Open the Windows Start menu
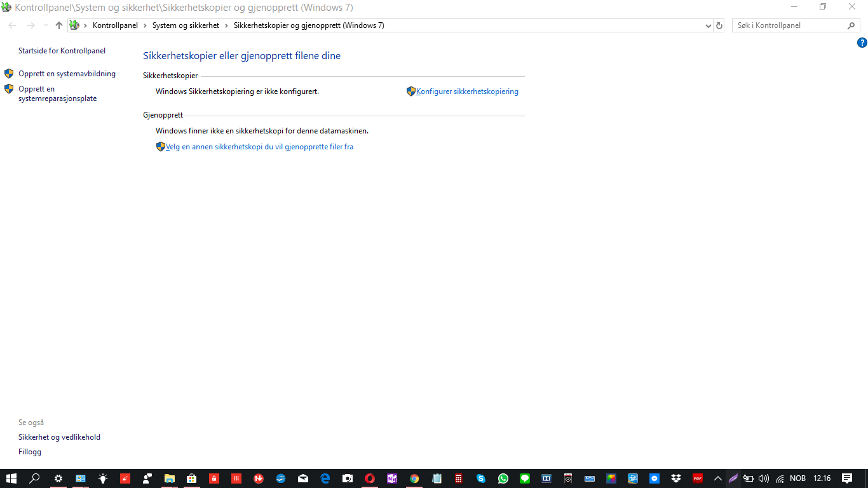Image resolution: width=868 pixels, height=488 pixels. click(x=11, y=478)
